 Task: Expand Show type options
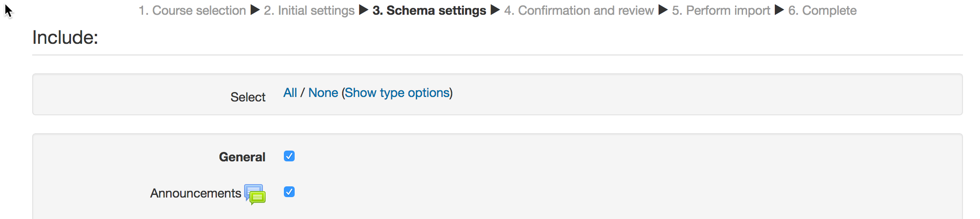click(397, 93)
